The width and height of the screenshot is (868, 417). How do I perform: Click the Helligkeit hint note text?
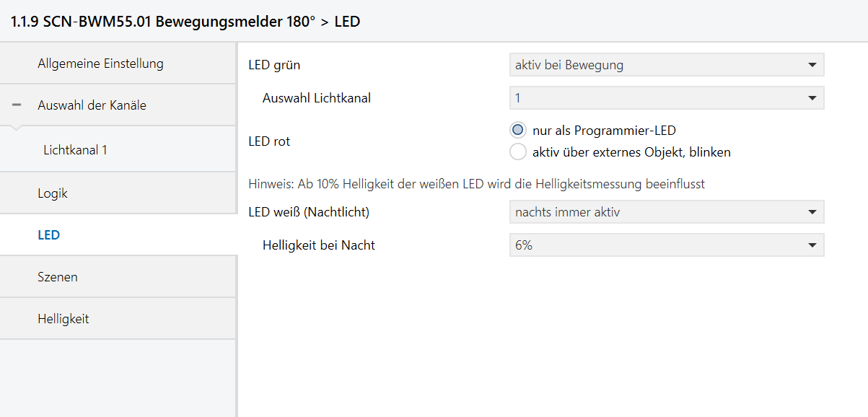(x=476, y=184)
